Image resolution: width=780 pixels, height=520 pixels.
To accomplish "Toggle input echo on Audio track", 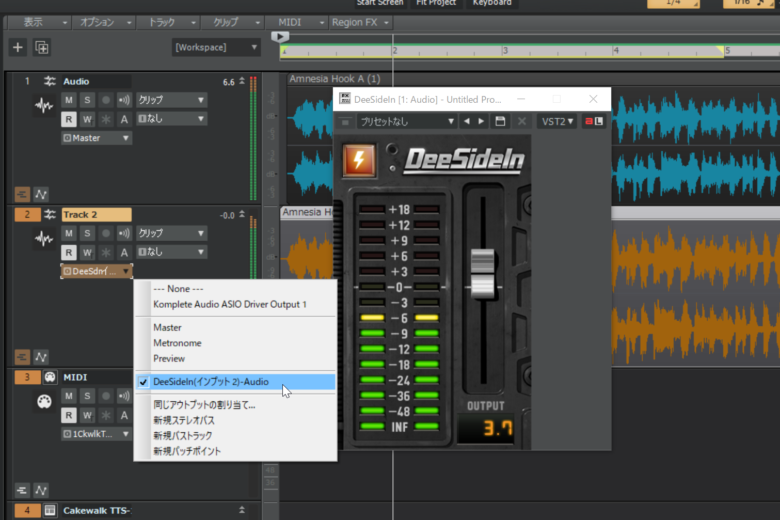I will (124, 100).
